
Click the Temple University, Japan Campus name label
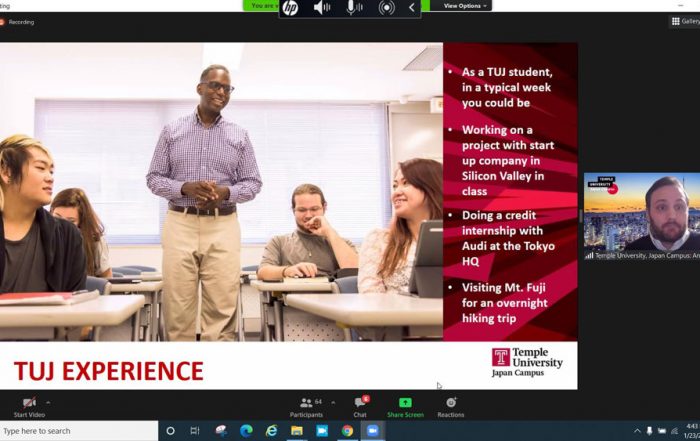point(647,256)
